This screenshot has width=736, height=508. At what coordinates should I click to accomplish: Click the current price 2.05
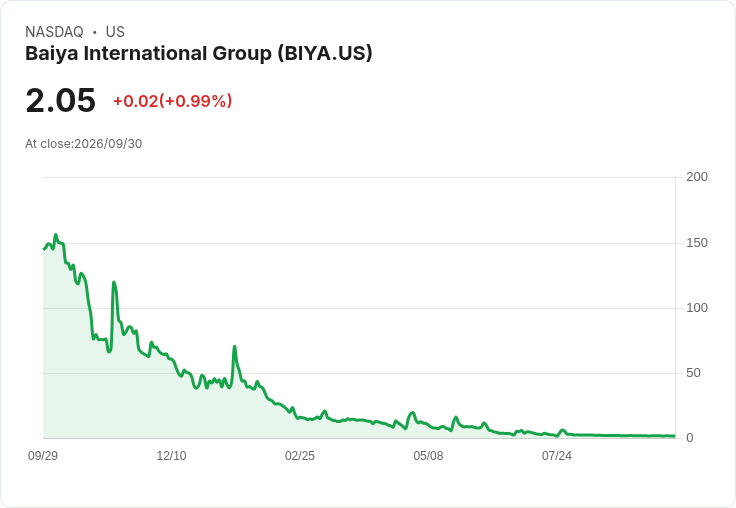pos(61,100)
